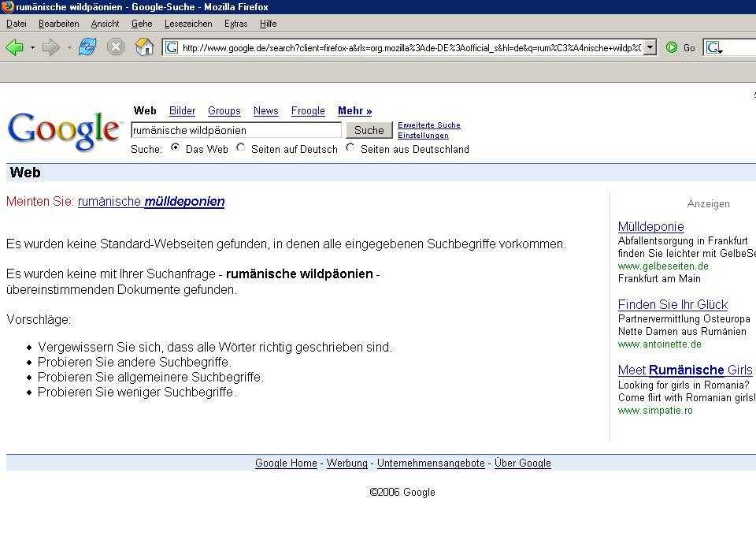Open the Back history dropdown arrow
This screenshot has height=547, width=756.
pyautogui.click(x=32, y=48)
